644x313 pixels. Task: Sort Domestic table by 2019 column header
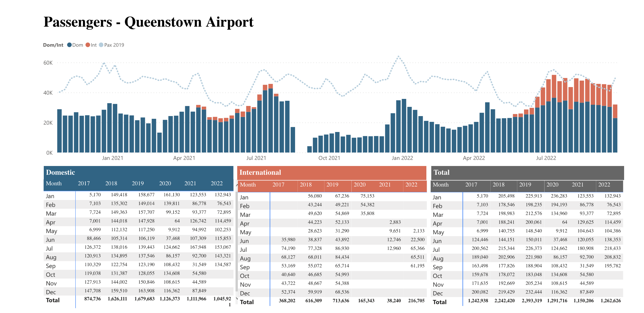(x=137, y=183)
